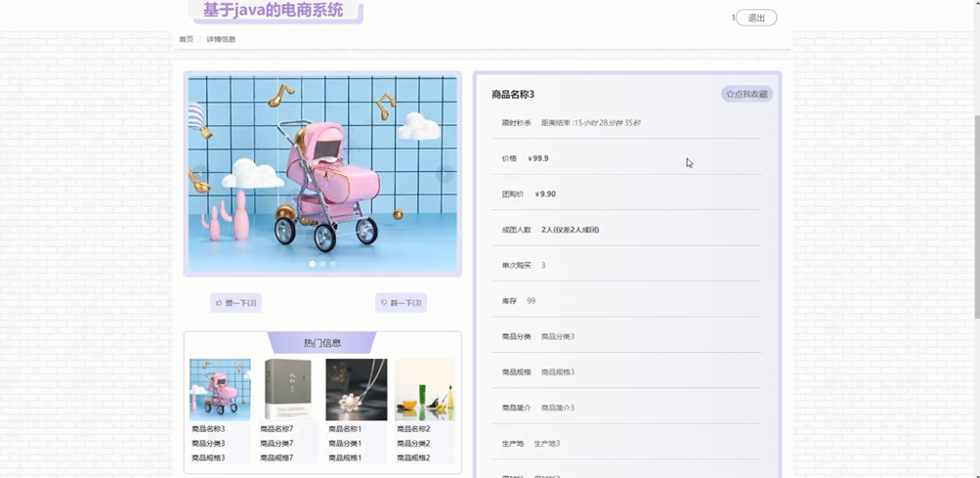This screenshot has height=478, width=980.
Task: Click the 商品简介3 value text
Action: pyautogui.click(x=558, y=408)
